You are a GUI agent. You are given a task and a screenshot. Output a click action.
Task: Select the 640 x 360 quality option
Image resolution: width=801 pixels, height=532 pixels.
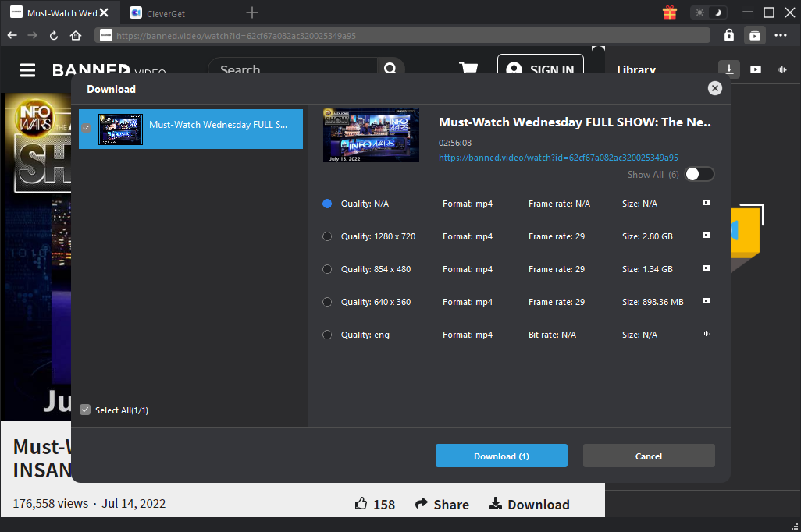click(x=327, y=302)
